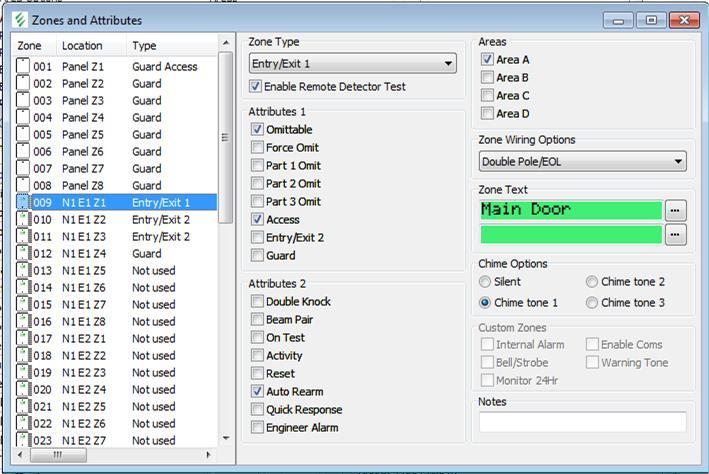709x474 pixels.
Task: Enable the Force Omit checkbox
Action: pyautogui.click(x=258, y=148)
